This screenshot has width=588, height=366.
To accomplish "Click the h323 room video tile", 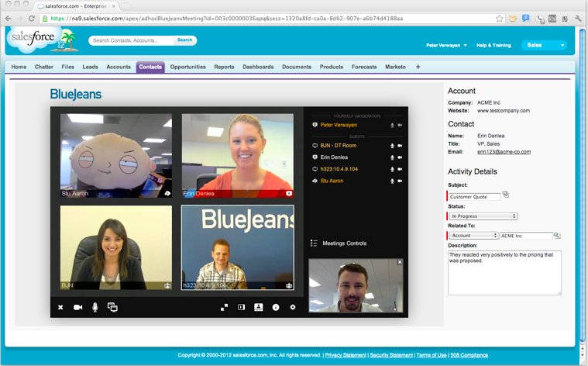I will pos(238,247).
